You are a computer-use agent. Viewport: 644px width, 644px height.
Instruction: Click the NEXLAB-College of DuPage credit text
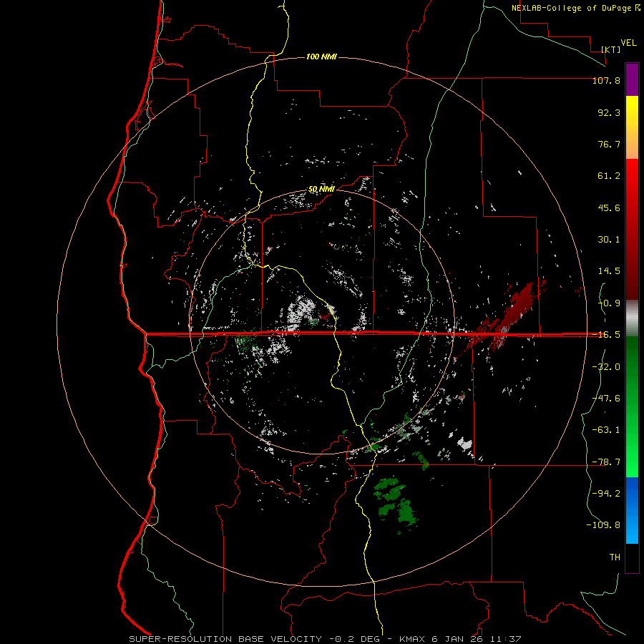click(571, 8)
